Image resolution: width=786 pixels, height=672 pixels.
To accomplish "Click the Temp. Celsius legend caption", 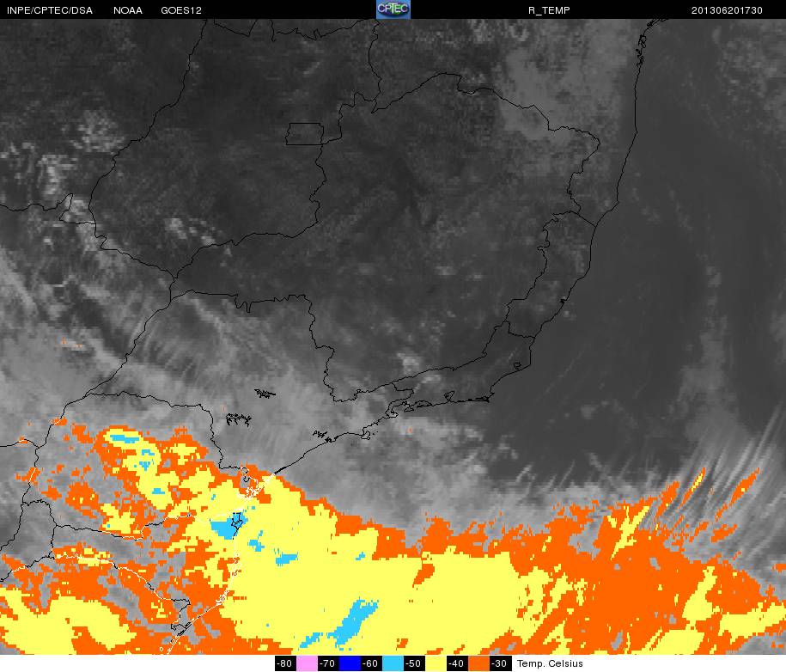I will coord(550,663).
